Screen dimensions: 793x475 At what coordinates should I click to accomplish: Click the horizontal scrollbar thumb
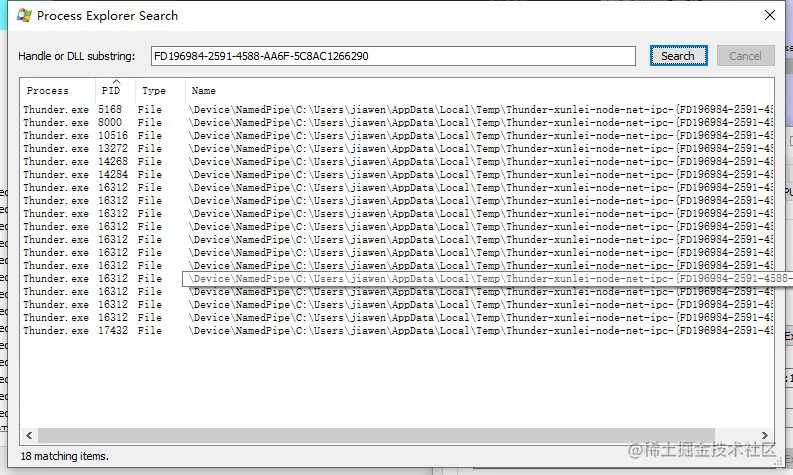coord(376,436)
